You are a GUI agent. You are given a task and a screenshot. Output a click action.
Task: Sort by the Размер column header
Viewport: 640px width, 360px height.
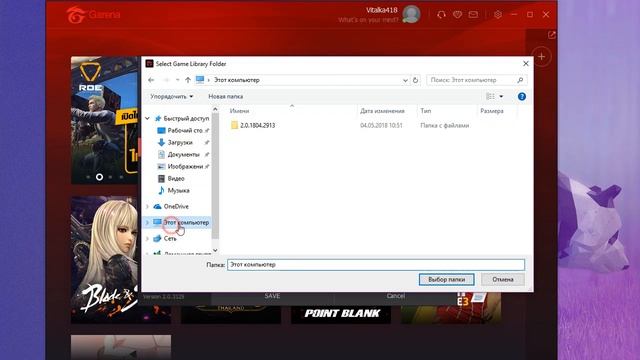point(492,111)
